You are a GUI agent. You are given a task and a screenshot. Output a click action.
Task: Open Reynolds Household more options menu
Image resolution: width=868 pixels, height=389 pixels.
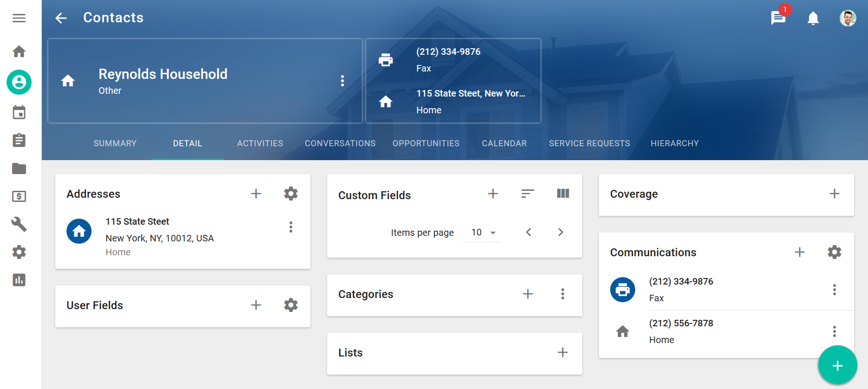(x=342, y=81)
